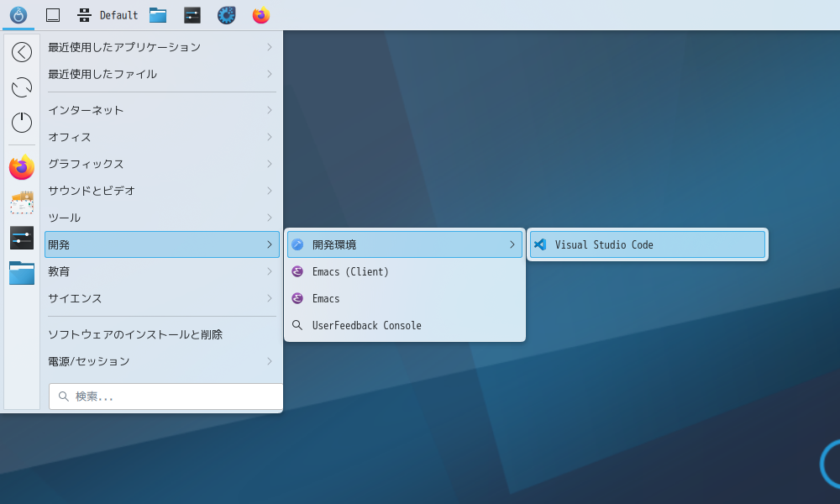Click the show desktop icon in the panel
Screen dimensions: 840x504
[x=52, y=15]
